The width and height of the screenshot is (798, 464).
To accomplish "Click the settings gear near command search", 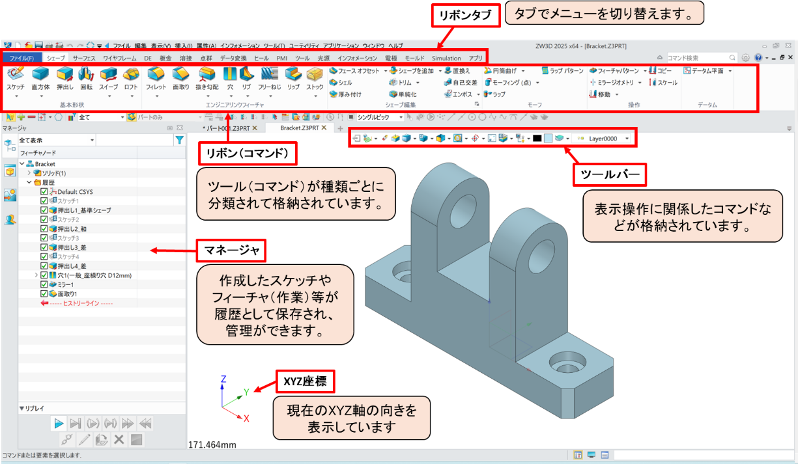I will pyautogui.click(x=746, y=58).
